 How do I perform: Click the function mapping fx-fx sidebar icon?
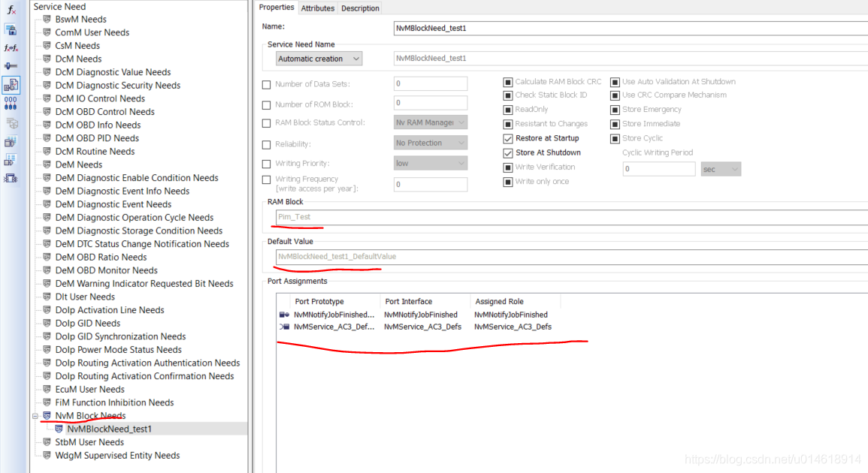tap(10, 47)
